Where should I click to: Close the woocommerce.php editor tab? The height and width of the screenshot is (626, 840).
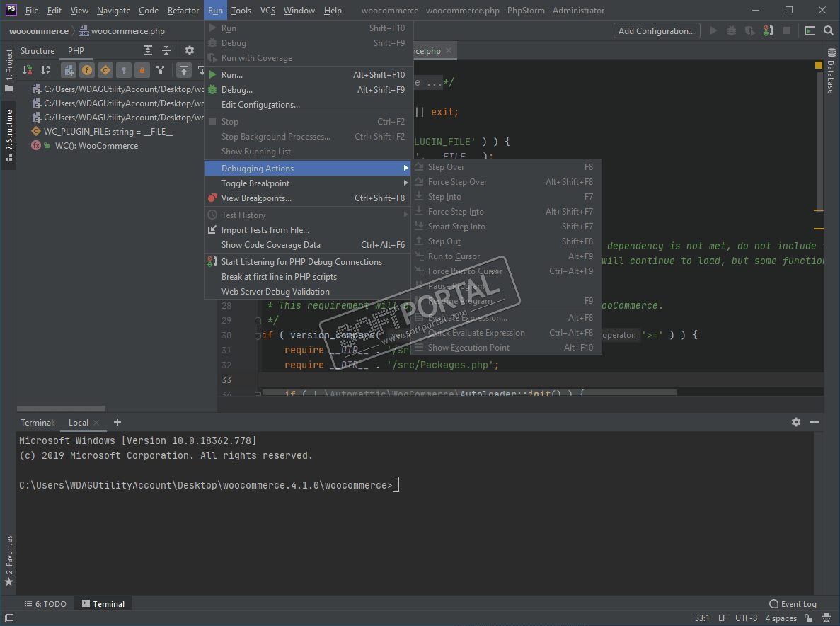click(449, 50)
